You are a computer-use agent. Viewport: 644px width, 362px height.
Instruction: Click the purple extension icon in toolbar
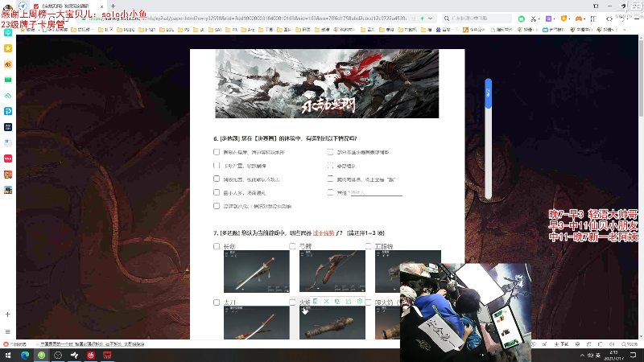pyautogui.click(x=549, y=19)
